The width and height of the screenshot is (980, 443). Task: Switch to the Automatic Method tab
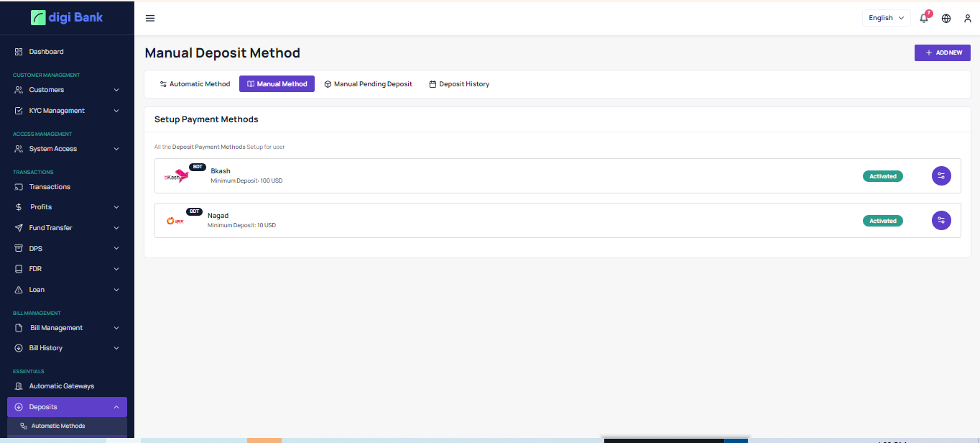(195, 84)
